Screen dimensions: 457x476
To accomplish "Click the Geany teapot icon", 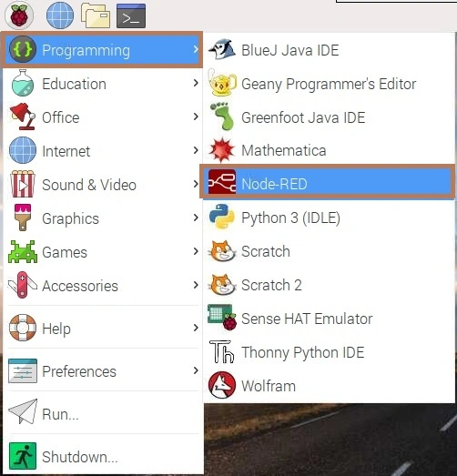I will point(222,83).
